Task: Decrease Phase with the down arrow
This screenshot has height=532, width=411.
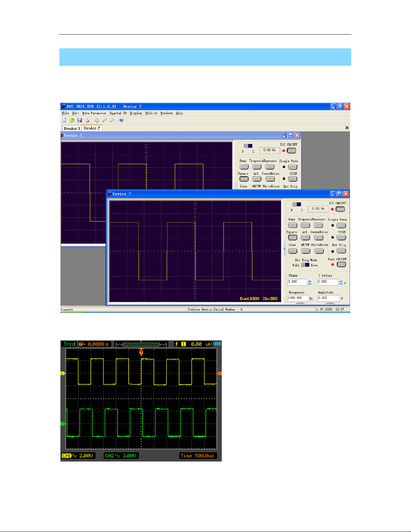Action: click(x=309, y=284)
